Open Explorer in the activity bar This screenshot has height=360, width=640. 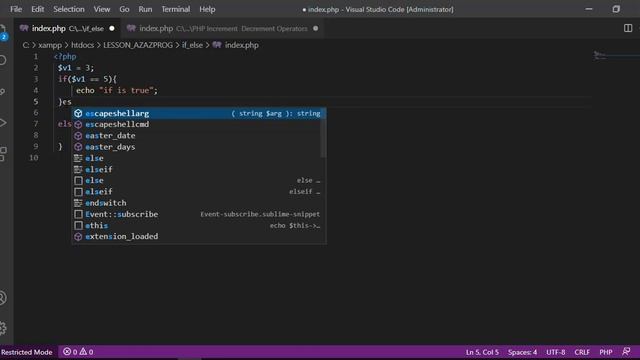tap(2, 32)
